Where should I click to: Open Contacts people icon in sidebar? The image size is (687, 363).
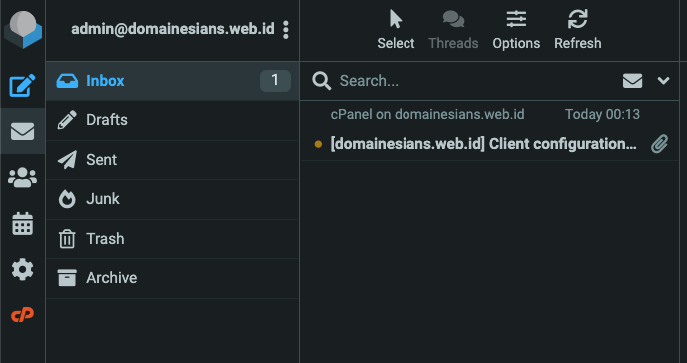22,178
